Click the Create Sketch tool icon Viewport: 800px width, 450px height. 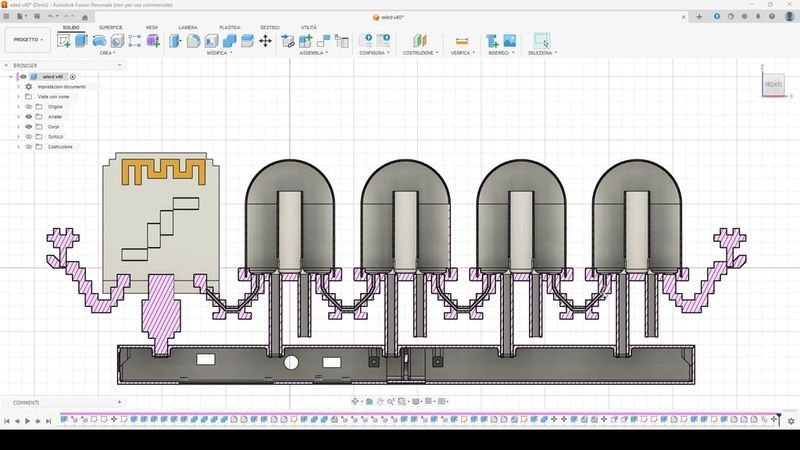(x=65, y=41)
